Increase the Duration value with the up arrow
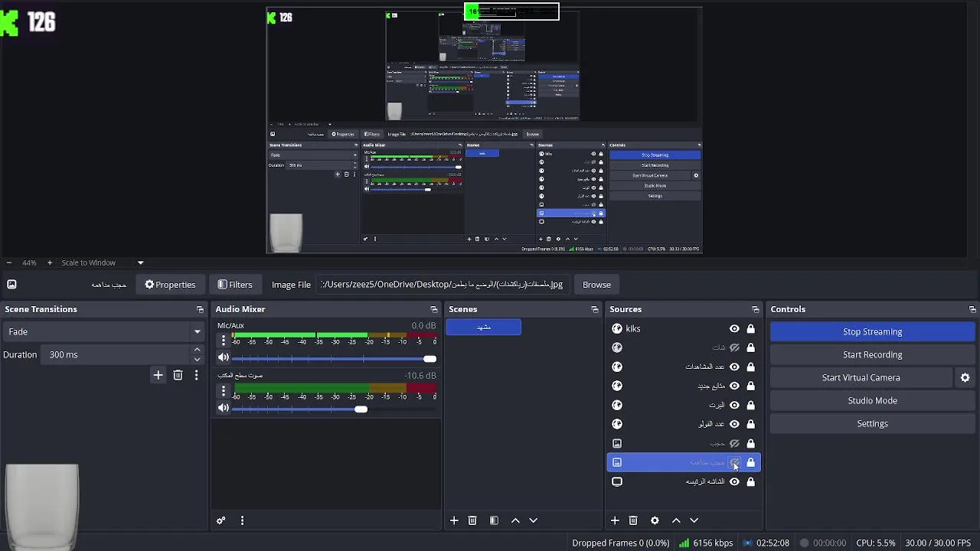The height and width of the screenshot is (551, 980). [x=197, y=350]
